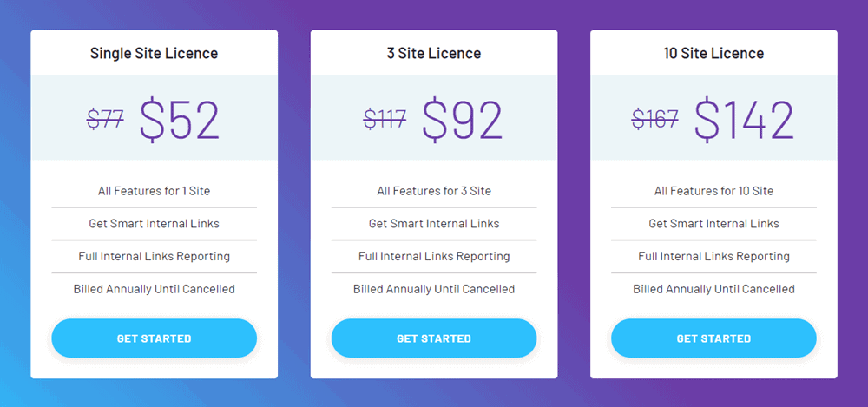The image size is (868, 407).
Task: Click the $142 discounted price
Action: (744, 119)
